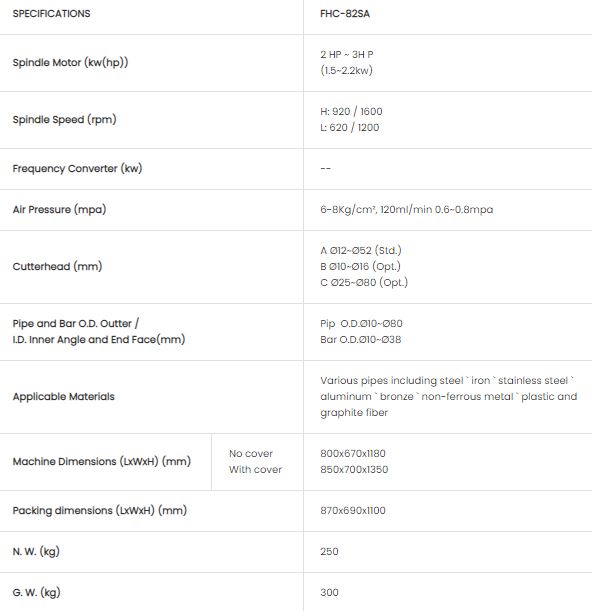Click the Air Pressure (mpa) label

click(x=59, y=209)
